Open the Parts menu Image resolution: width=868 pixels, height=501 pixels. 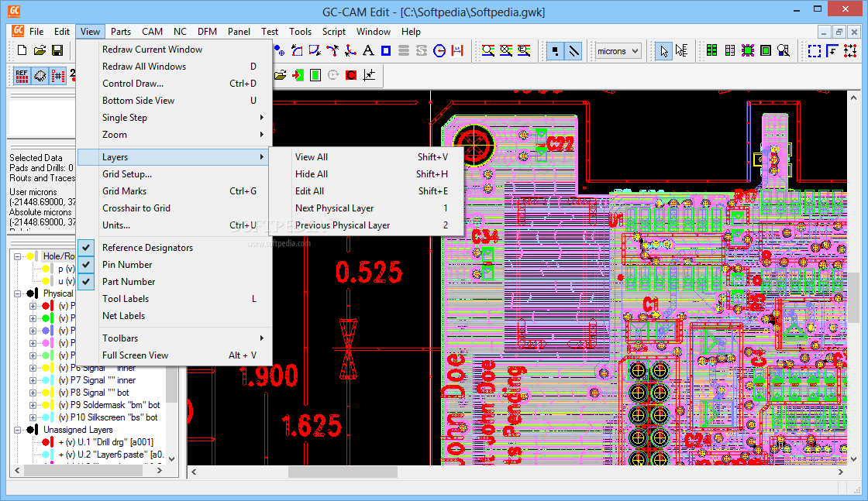coord(121,32)
